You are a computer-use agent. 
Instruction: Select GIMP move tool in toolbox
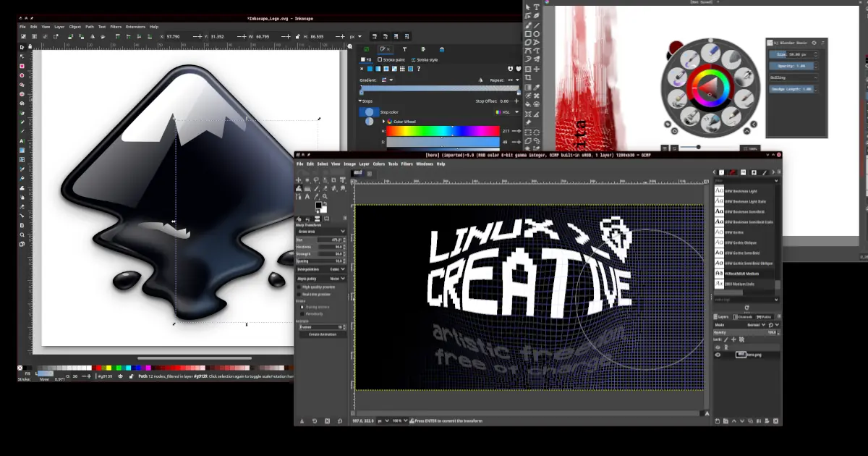(x=299, y=180)
